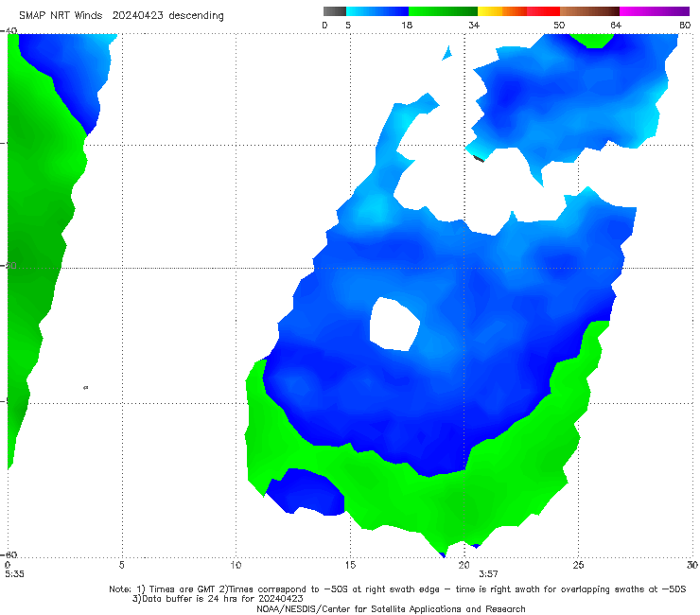Viewport: 700px width, 615px height.
Task: Click the gray 0-5 segment of the color bar
Action: (x=335, y=11)
